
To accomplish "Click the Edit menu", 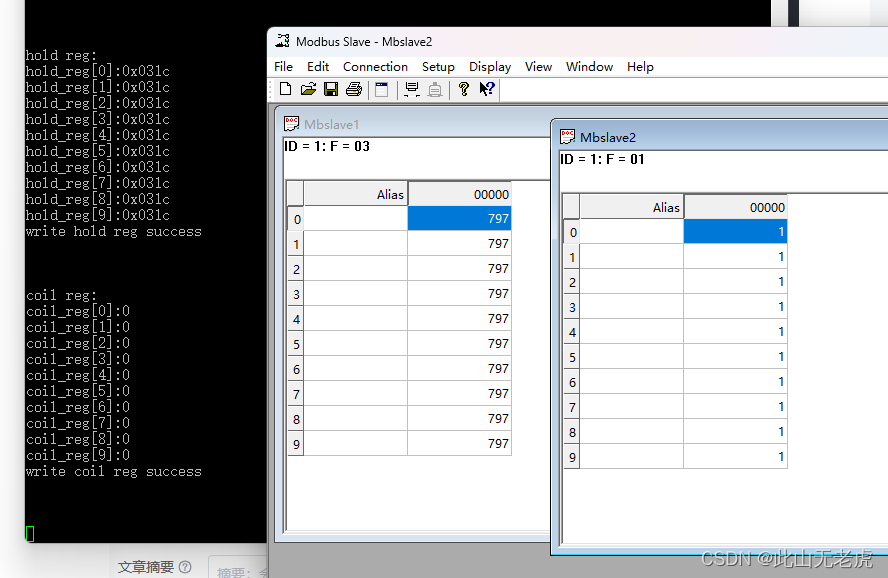I will click(317, 67).
